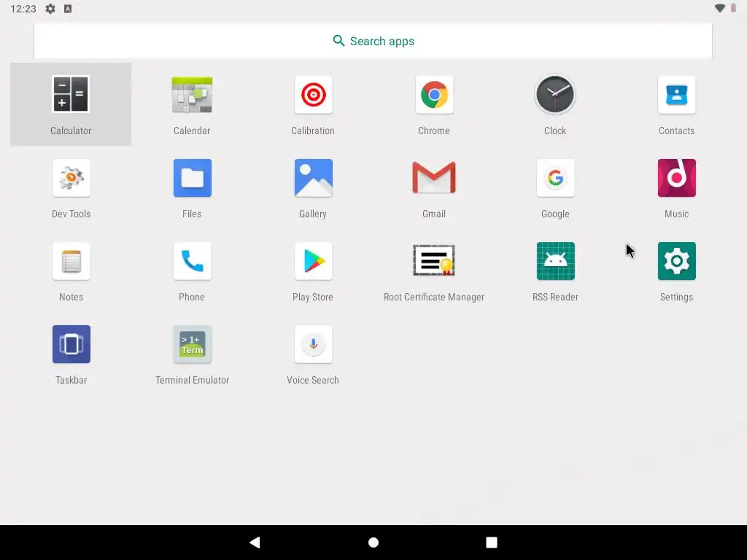Viewport: 747px width, 560px height.
Task: Click the Search apps field
Action: click(x=373, y=41)
